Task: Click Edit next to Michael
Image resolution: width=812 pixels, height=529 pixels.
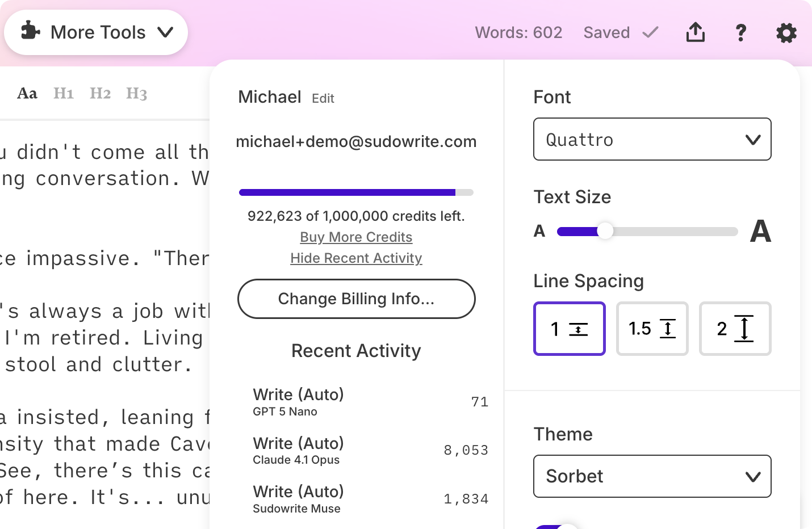Action: coord(323,99)
